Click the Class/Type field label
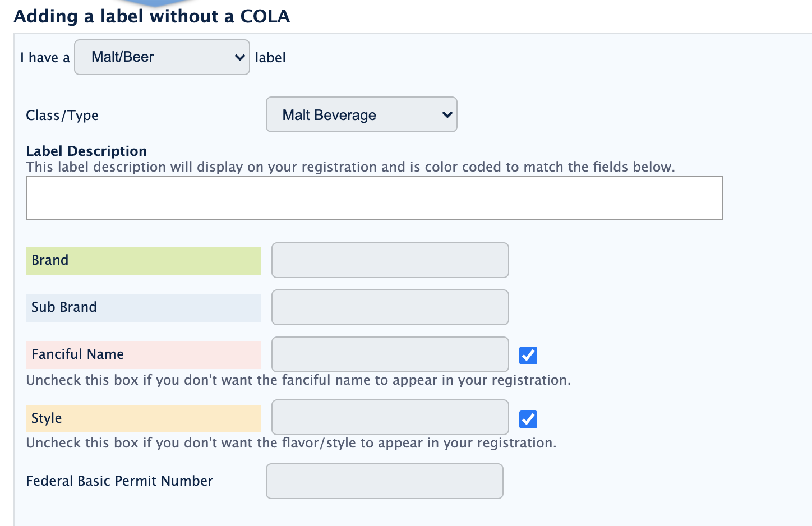The image size is (812, 526). [x=62, y=116]
